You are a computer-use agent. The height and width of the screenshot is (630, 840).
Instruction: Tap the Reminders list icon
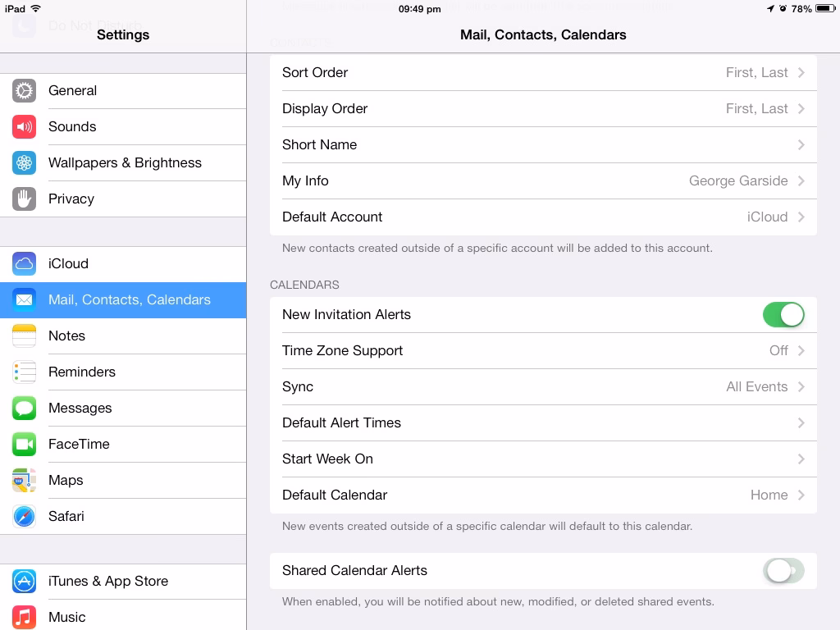24,372
